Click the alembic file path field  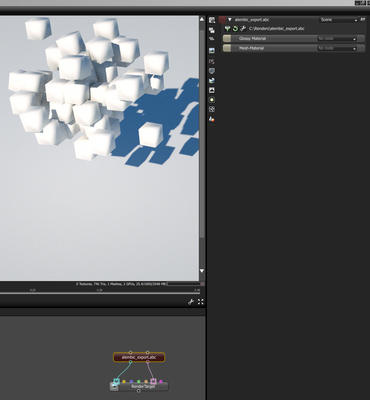[277, 29]
